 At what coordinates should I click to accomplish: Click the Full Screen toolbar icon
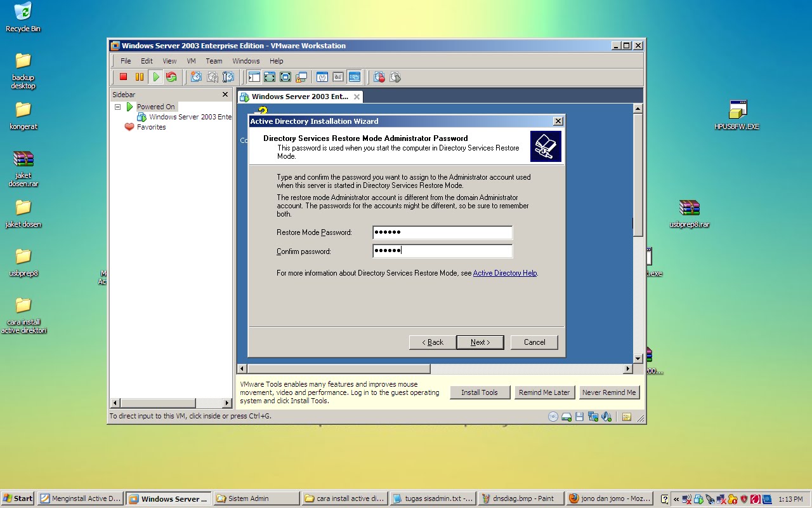[285, 77]
